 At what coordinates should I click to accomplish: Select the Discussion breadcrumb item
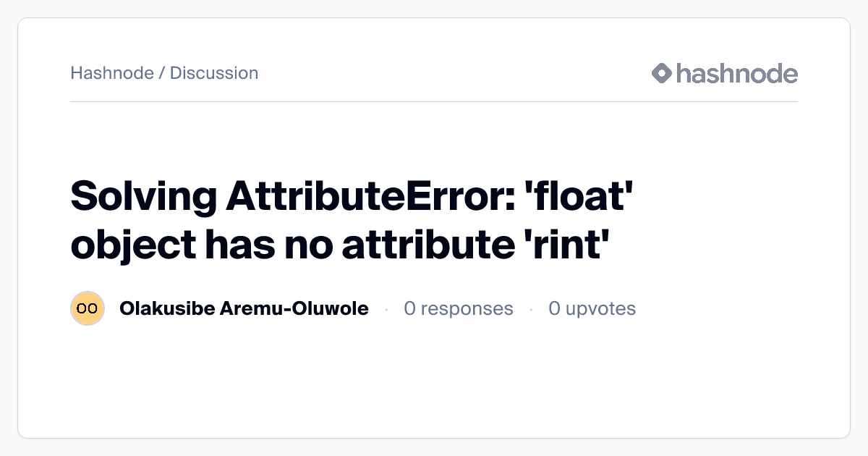[x=214, y=73]
